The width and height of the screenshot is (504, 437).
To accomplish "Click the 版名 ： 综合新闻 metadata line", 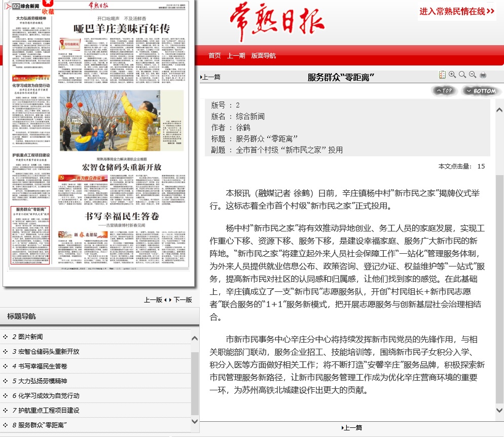I will pos(238,116).
